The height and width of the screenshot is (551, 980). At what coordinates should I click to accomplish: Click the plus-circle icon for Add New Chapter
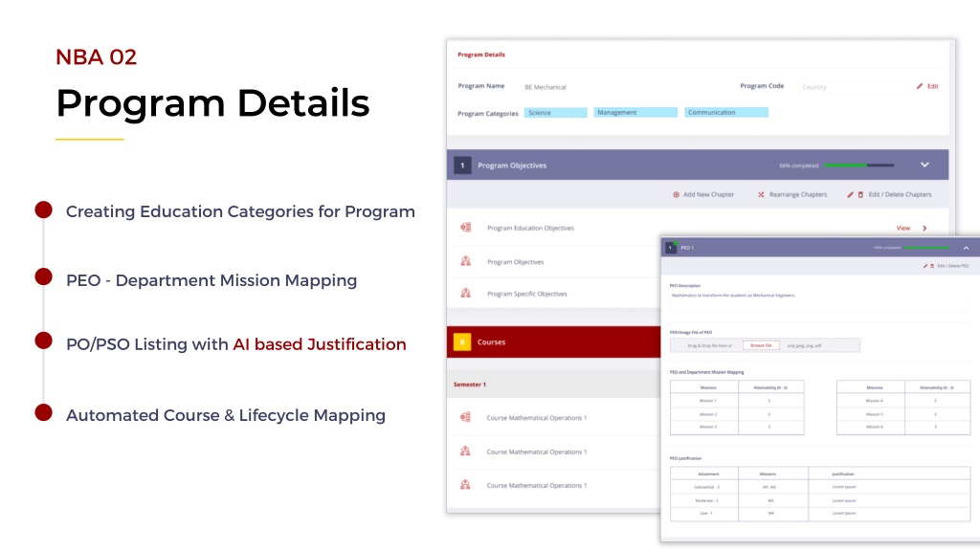676,195
